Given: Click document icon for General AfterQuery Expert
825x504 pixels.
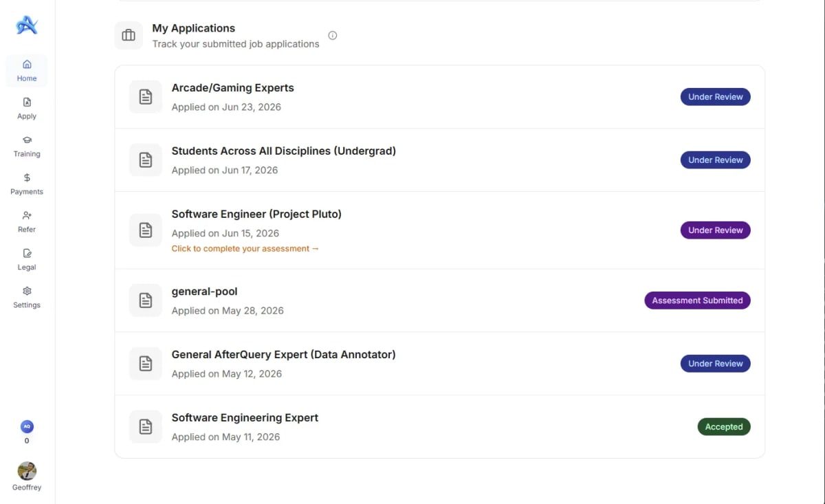Looking at the screenshot, I should click(146, 364).
